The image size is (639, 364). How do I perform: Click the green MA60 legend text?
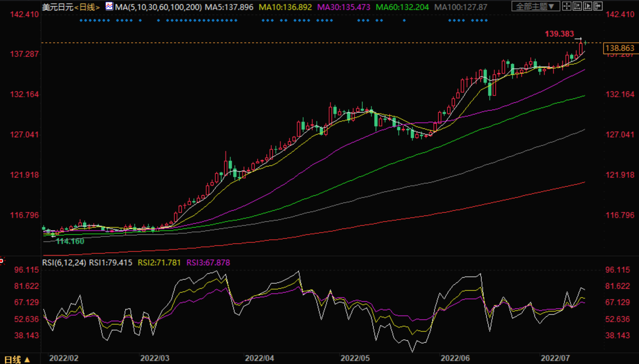402,7
